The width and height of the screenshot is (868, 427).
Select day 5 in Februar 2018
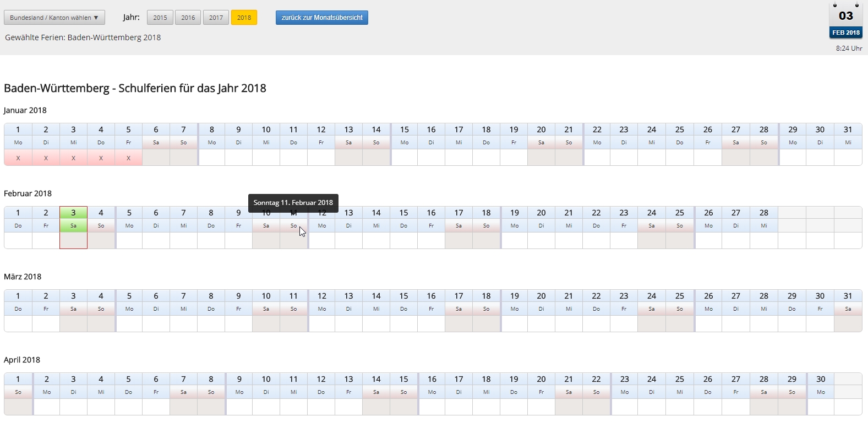(x=129, y=213)
